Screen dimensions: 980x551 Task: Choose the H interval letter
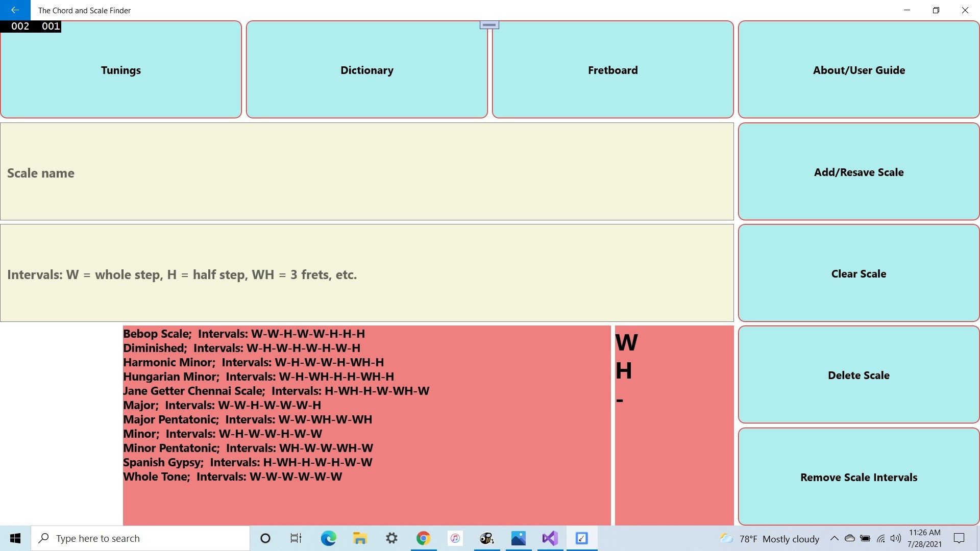[x=624, y=371]
